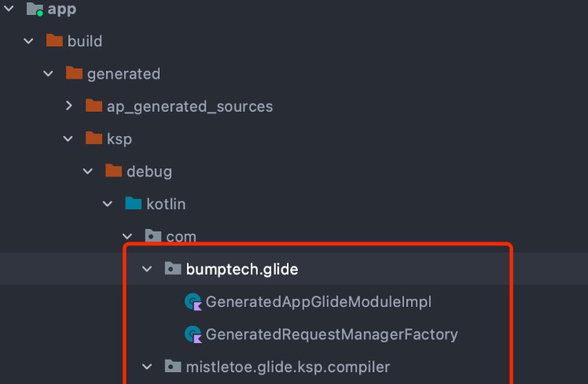Click the com package icon

click(x=153, y=236)
